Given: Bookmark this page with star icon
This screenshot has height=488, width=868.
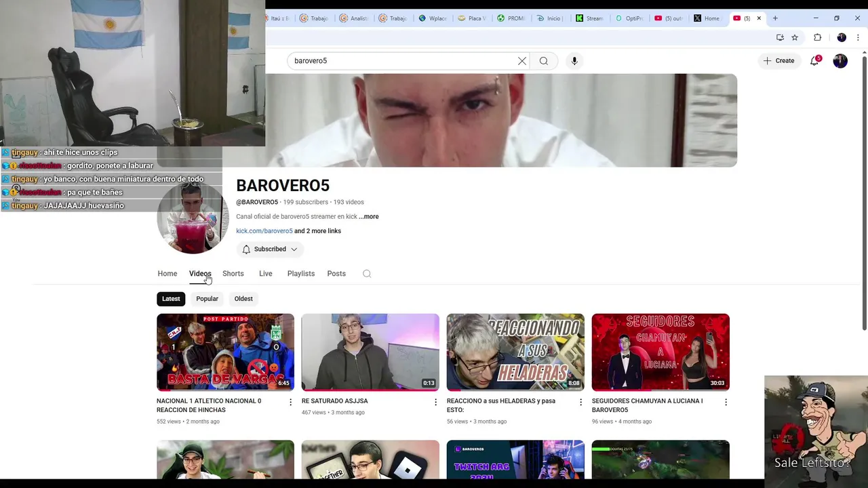Looking at the screenshot, I should [x=795, y=37].
